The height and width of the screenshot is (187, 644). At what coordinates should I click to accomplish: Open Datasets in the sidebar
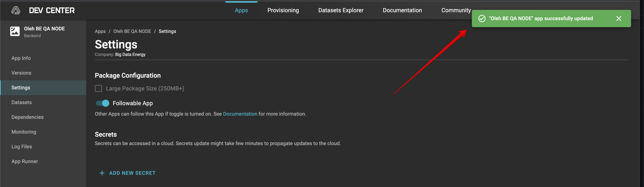click(x=43, y=102)
